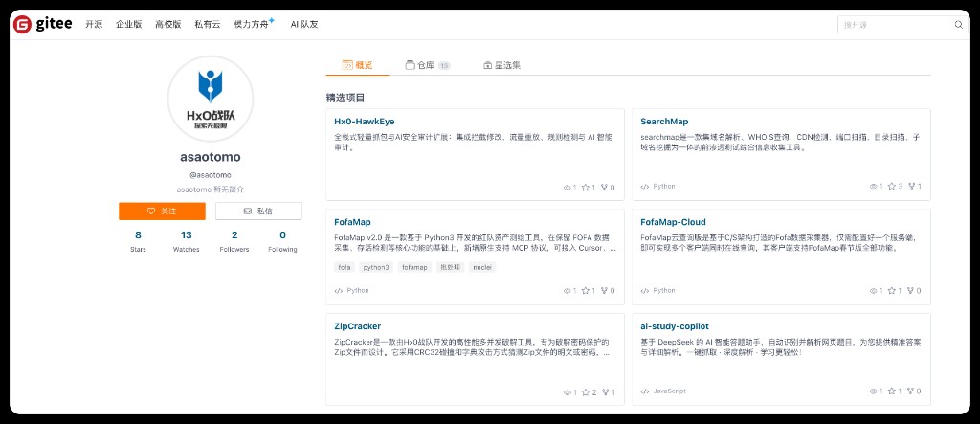
Task: Switch to the 星选集 tab
Action: [501, 65]
